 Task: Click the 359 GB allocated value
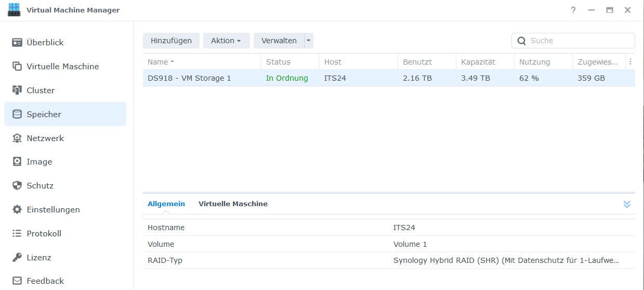(591, 78)
